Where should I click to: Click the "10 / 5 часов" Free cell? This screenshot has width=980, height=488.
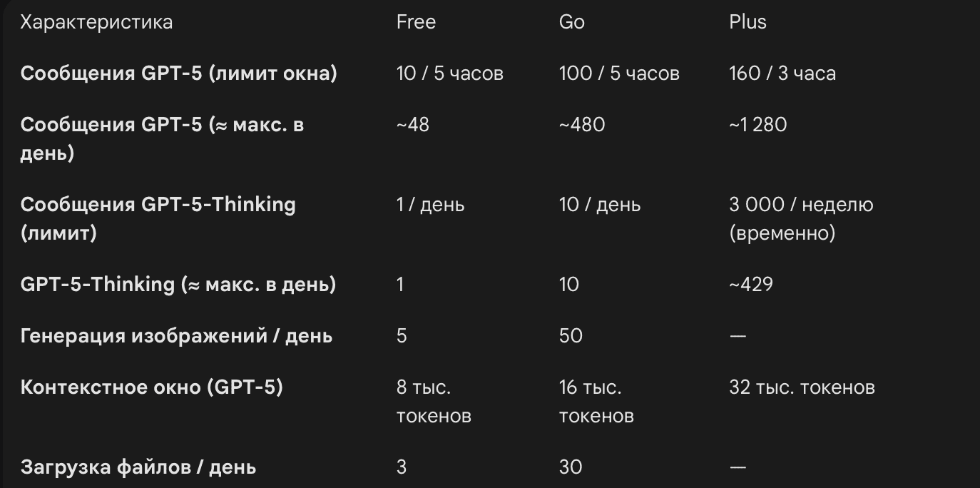449,73
